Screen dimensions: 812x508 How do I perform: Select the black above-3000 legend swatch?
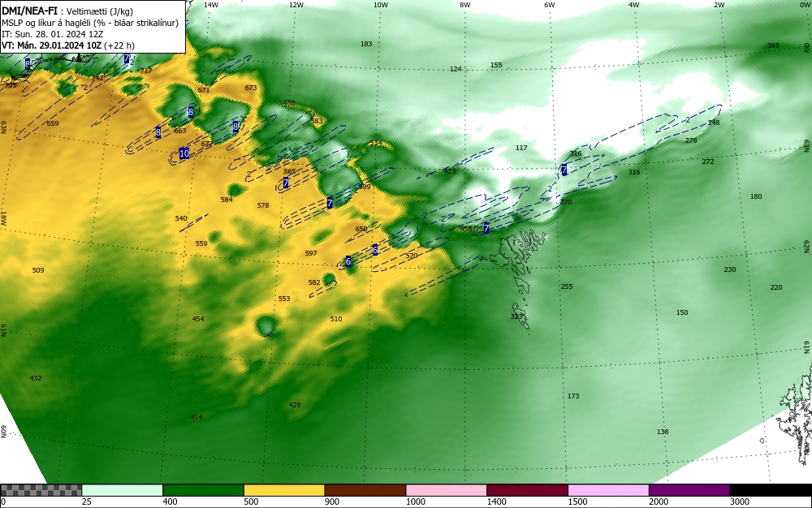point(771,490)
